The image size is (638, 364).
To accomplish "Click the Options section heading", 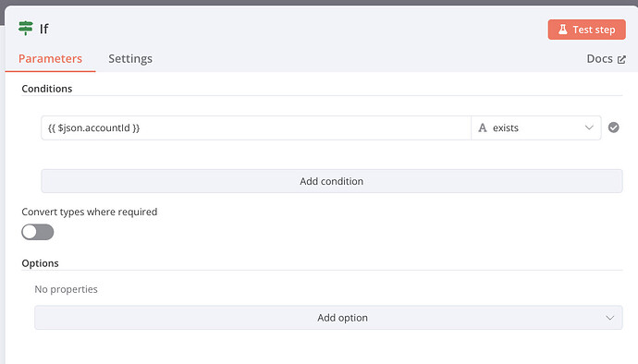I will pos(40,263).
